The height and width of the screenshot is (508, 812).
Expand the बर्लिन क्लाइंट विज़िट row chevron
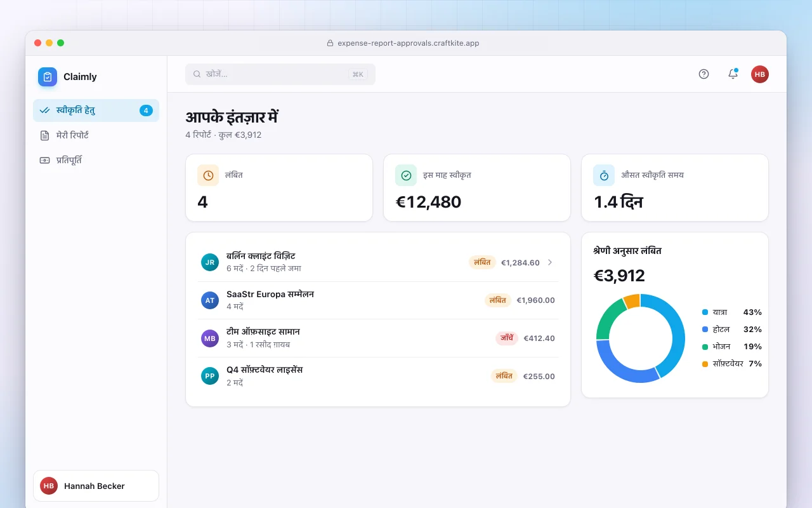point(550,262)
